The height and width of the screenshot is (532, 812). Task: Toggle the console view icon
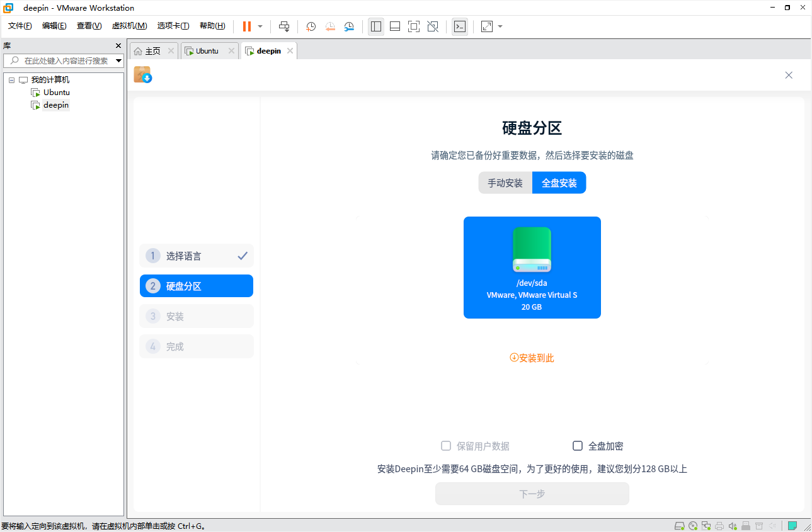(x=460, y=26)
